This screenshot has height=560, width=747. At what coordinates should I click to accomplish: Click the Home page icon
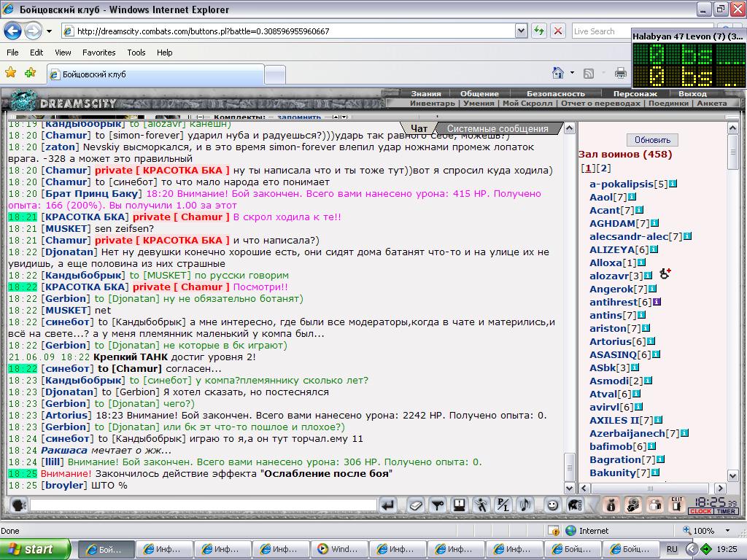coord(558,73)
